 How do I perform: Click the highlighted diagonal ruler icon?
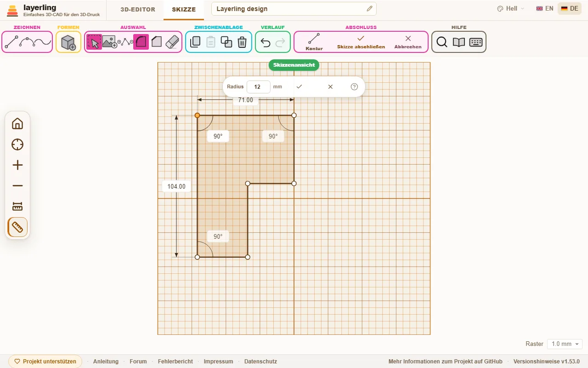(17, 227)
